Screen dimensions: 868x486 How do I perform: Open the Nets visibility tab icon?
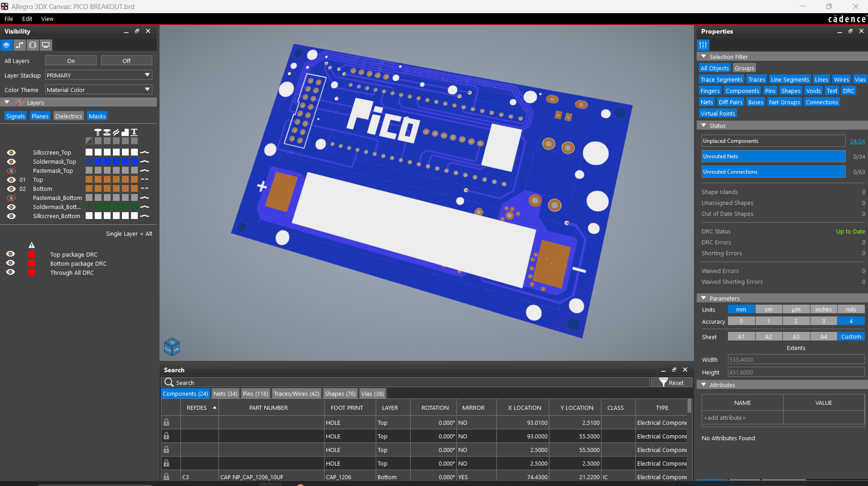coord(19,45)
